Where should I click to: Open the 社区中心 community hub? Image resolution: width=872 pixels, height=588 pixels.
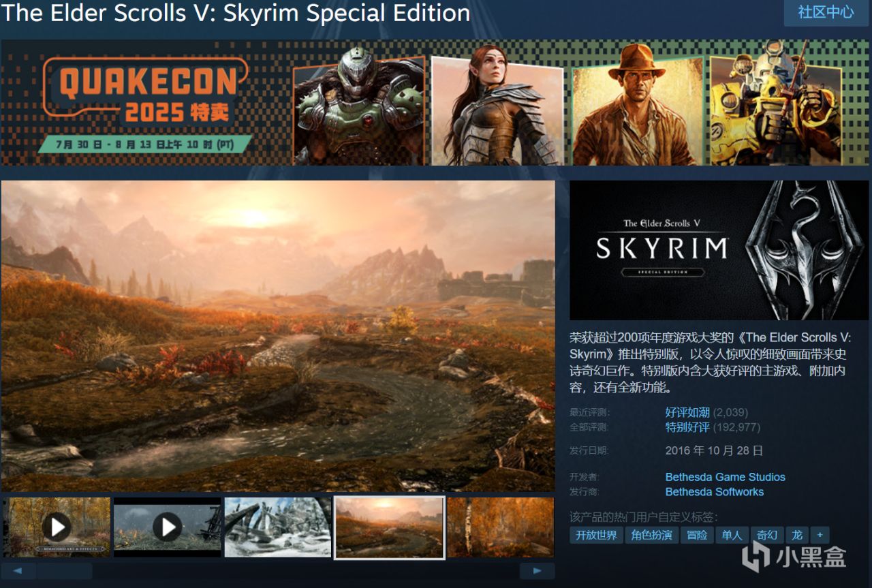click(826, 12)
